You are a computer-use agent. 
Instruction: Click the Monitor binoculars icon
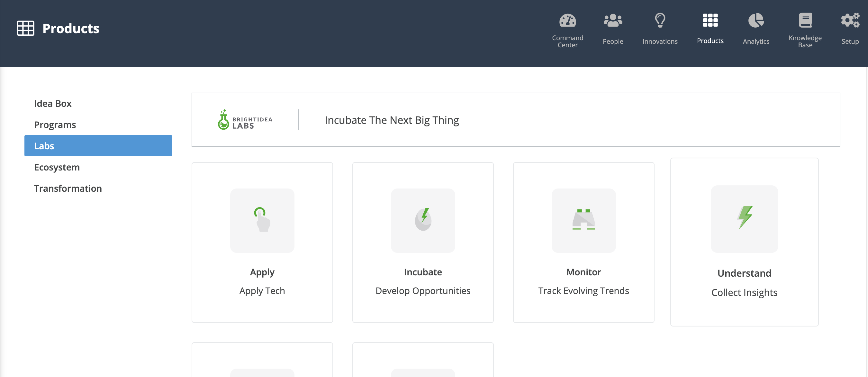(583, 219)
